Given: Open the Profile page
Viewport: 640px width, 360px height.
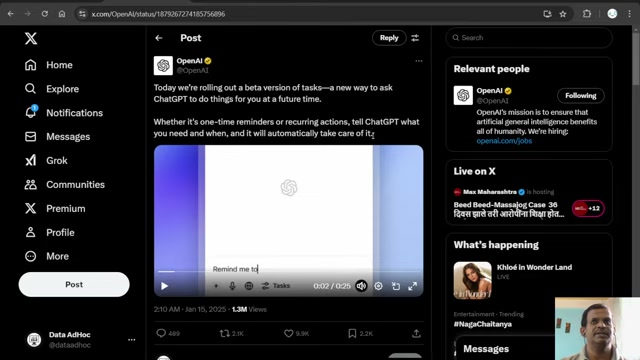Looking at the screenshot, I should click(x=50, y=232).
